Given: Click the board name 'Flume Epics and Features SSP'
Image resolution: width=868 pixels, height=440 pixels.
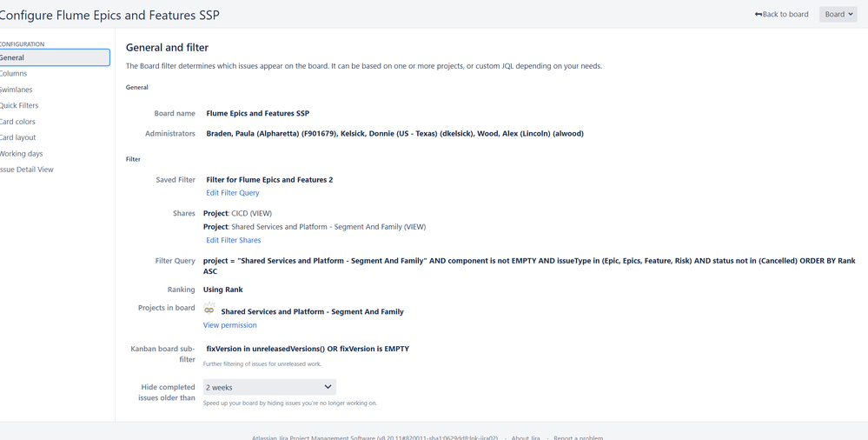Looking at the screenshot, I should 257,114.
